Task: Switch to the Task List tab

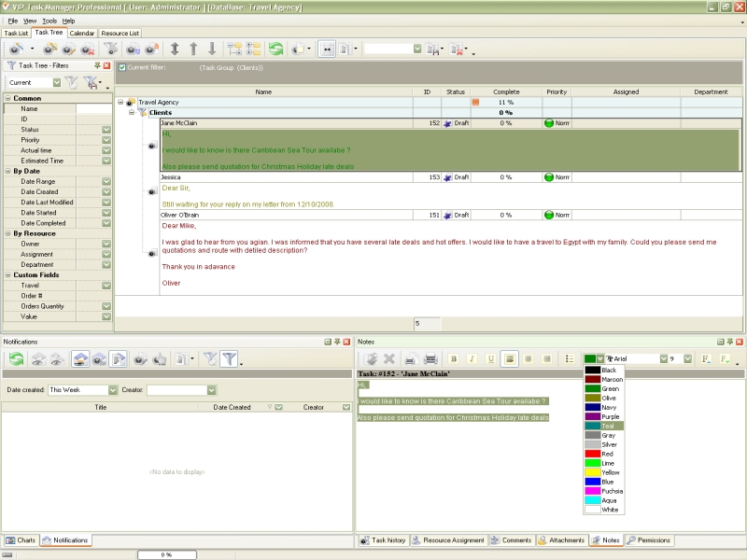Action: (x=16, y=34)
